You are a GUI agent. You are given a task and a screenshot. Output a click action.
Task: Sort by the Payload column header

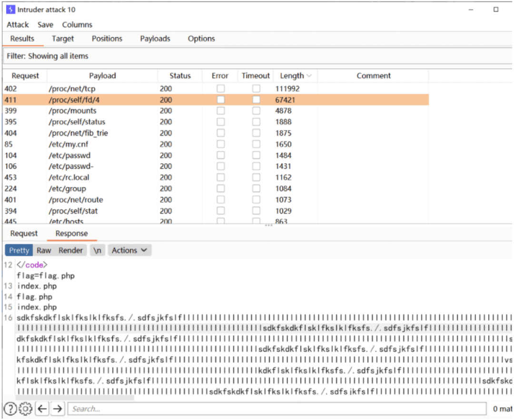tap(103, 76)
